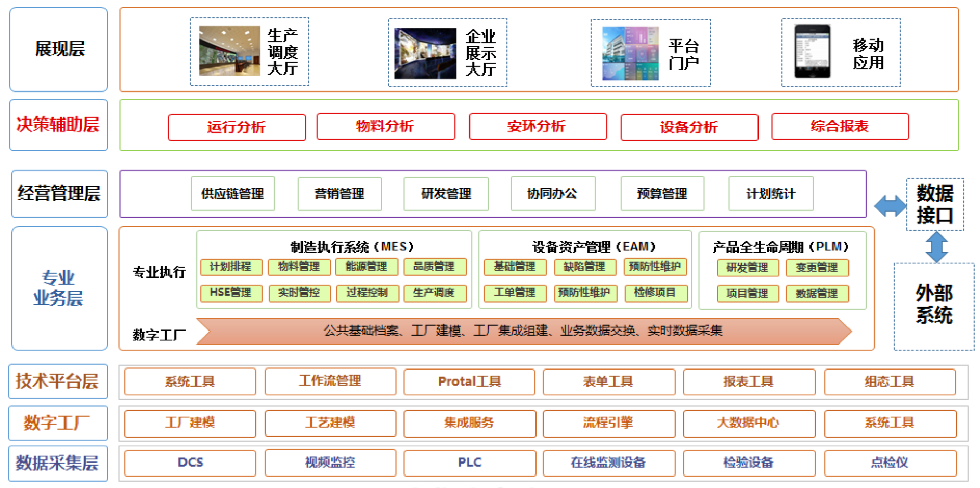Screen dimensions: 980x488
Task: Select the 设备资产管理（EAM）heading
Action: [594, 246]
